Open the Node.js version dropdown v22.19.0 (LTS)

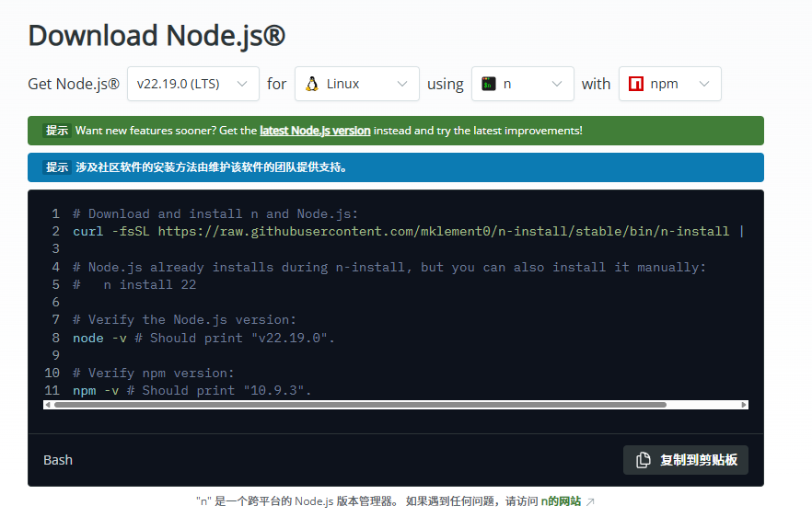pyautogui.click(x=193, y=84)
